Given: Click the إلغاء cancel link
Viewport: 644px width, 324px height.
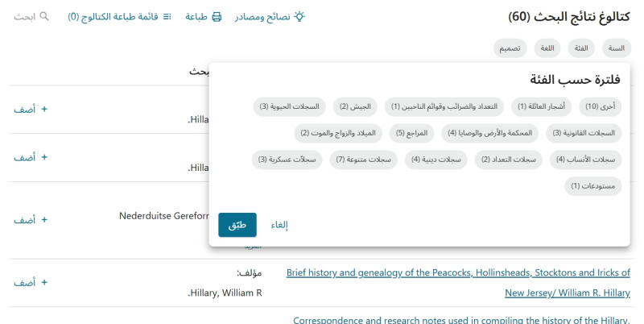Looking at the screenshot, I should (279, 225).
